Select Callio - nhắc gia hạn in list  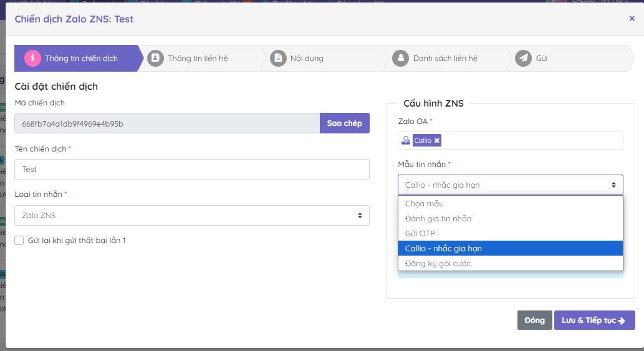[510, 248]
